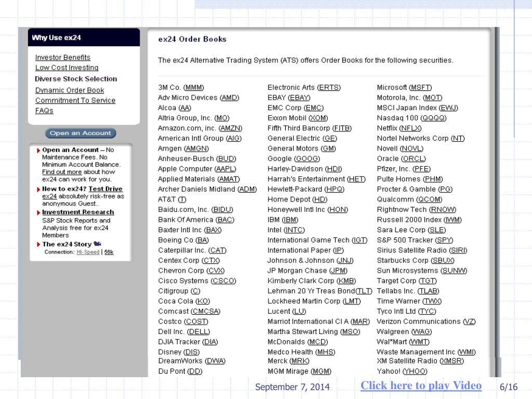Open the GOOG ticker link
This screenshot has width=532, height=399.
pos(307,159)
